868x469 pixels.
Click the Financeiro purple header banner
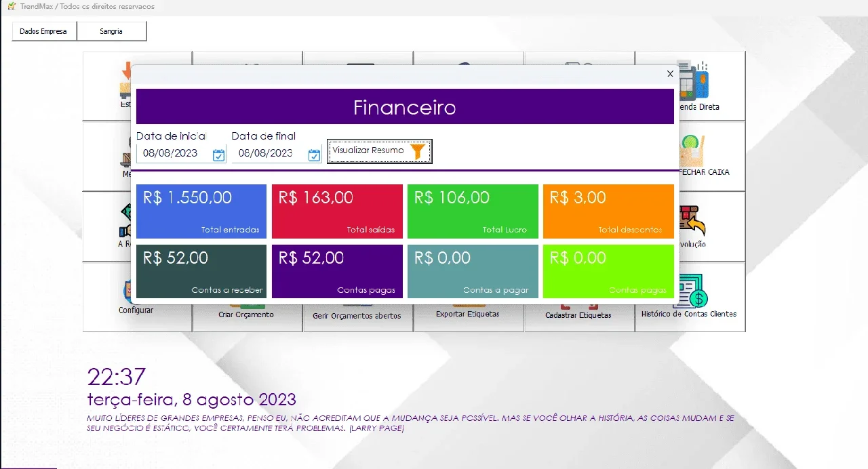pyautogui.click(x=405, y=106)
